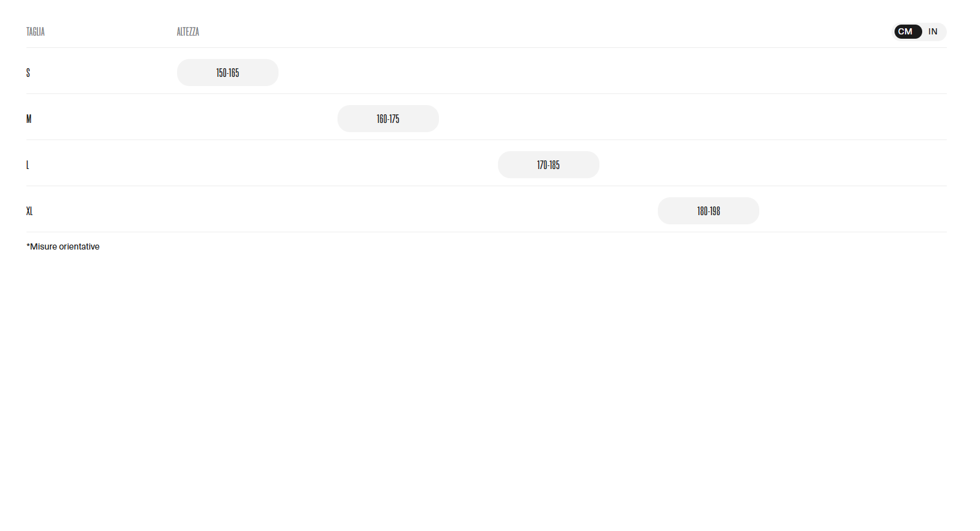Click the asterisk before Misure orientative
The image size is (980, 531).
pos(28,246)
